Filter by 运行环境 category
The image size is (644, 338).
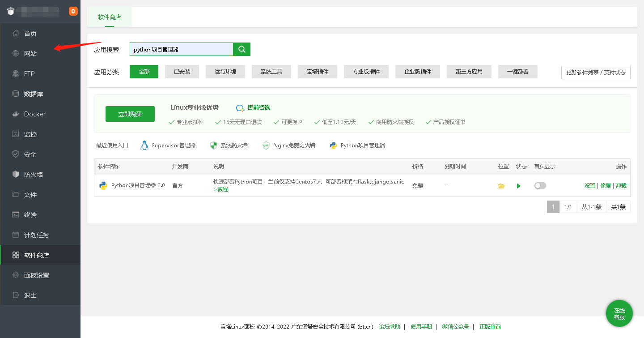point(225,72)
